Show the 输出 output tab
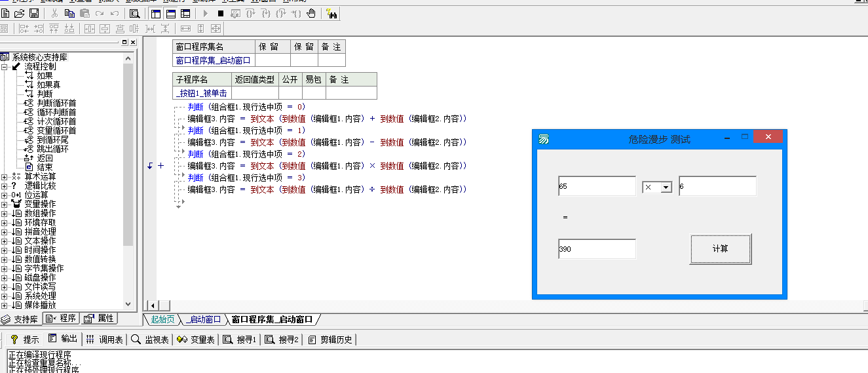 pyautogui.click(x=63, y=339)
